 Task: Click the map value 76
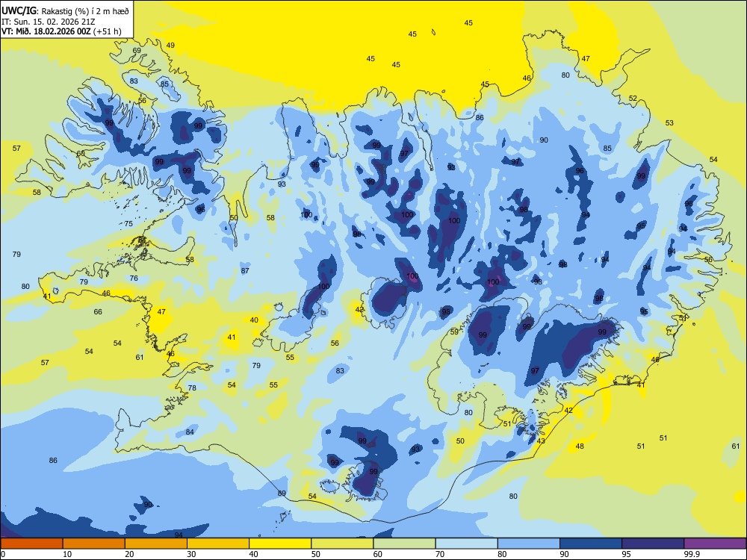tap(134, 278)
